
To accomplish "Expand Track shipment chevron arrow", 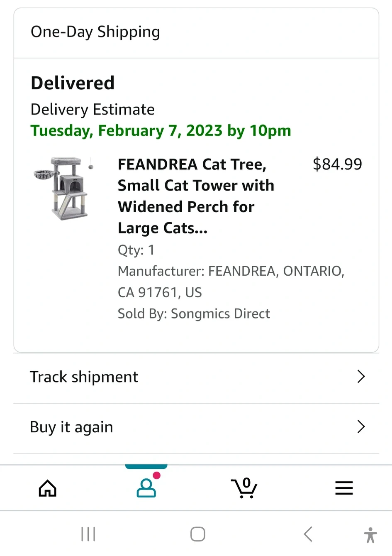I will [x=361, y=377].
